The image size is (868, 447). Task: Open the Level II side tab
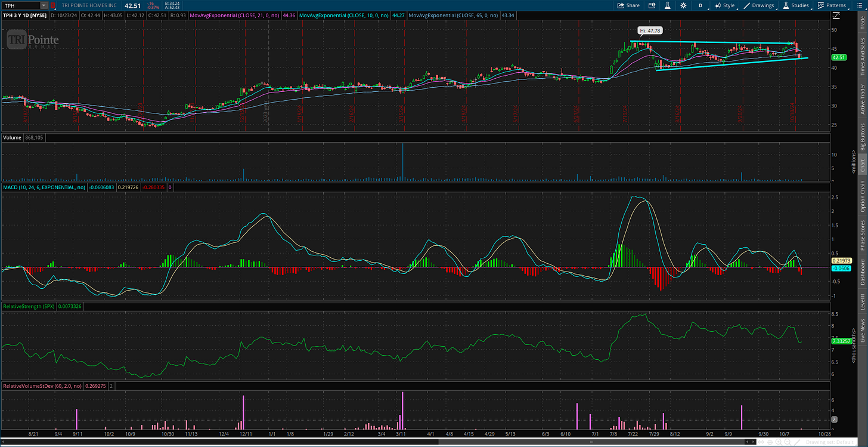[862, 302]
